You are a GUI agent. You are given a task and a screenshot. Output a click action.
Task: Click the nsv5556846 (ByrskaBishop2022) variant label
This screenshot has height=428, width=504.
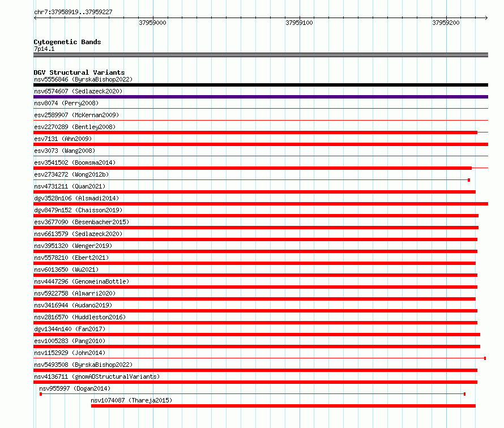pyautogui.click(x=83, y=79)
